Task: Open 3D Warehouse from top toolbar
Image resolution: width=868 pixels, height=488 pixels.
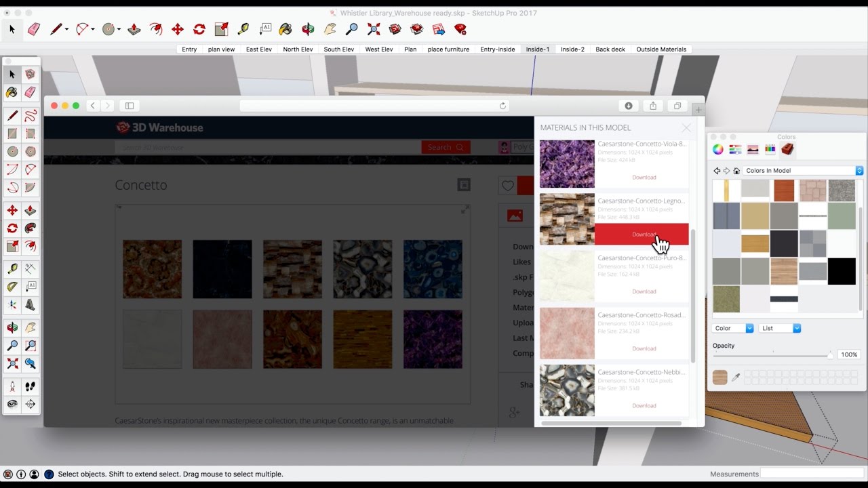Action: click(x=395, y=29)
